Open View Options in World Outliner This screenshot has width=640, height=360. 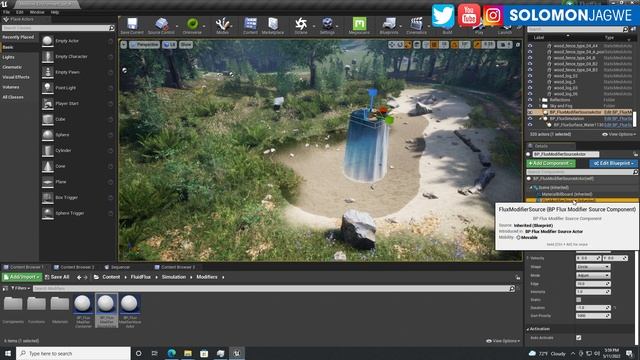click(x=619, y=134)
